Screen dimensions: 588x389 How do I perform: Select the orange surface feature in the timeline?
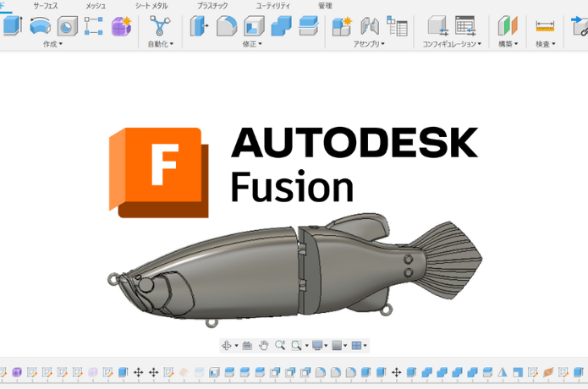(x=548, y=372)
